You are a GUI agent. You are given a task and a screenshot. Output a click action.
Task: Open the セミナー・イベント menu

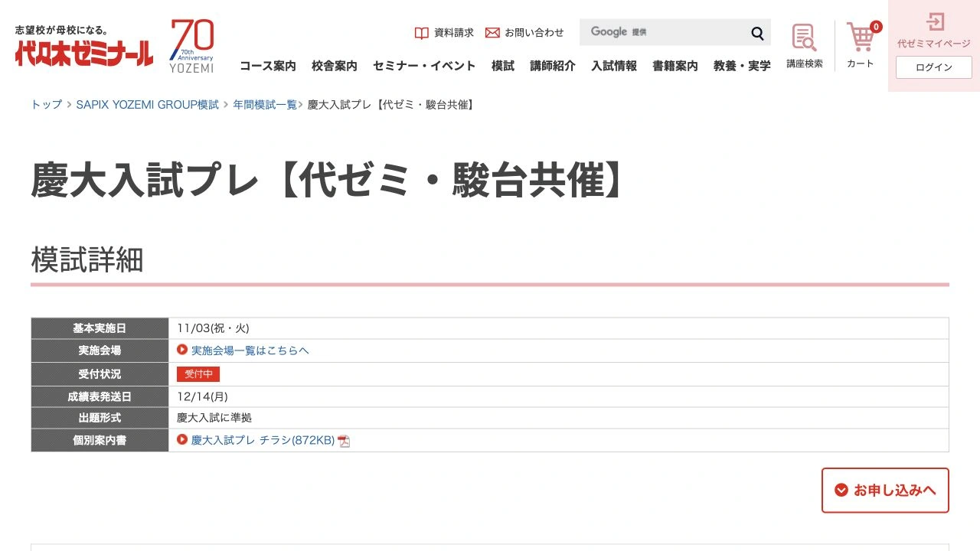click(424, 66)
